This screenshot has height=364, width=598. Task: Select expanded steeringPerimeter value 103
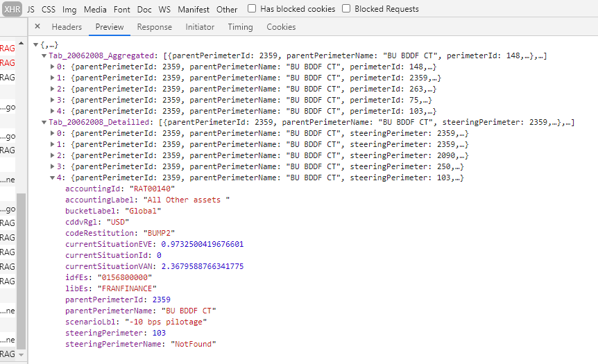(159, 333)
